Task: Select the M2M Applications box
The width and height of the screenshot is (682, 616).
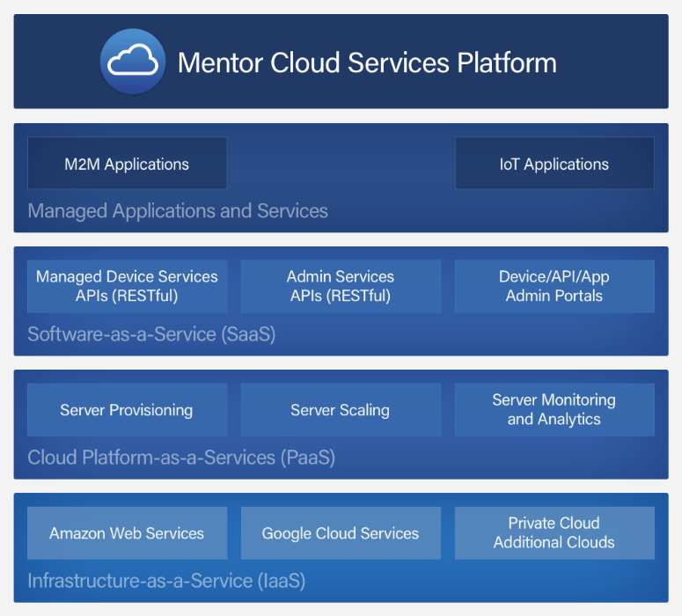Action: (x=127, y=164)
